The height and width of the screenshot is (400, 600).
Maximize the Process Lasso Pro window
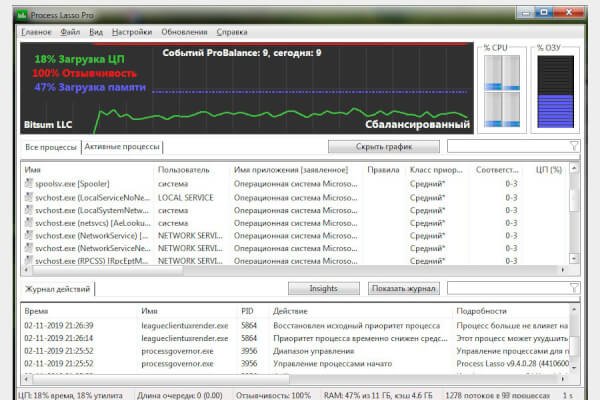click(544, 12)
